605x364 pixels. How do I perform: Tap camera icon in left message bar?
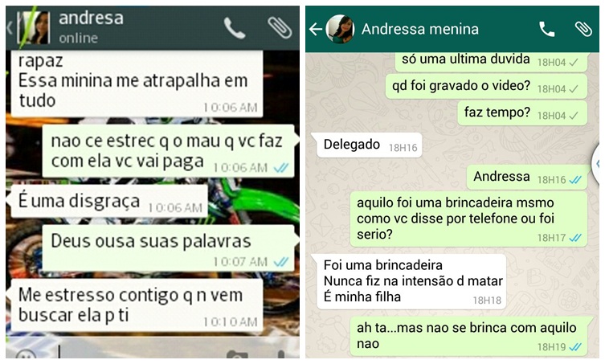point(237,354)
